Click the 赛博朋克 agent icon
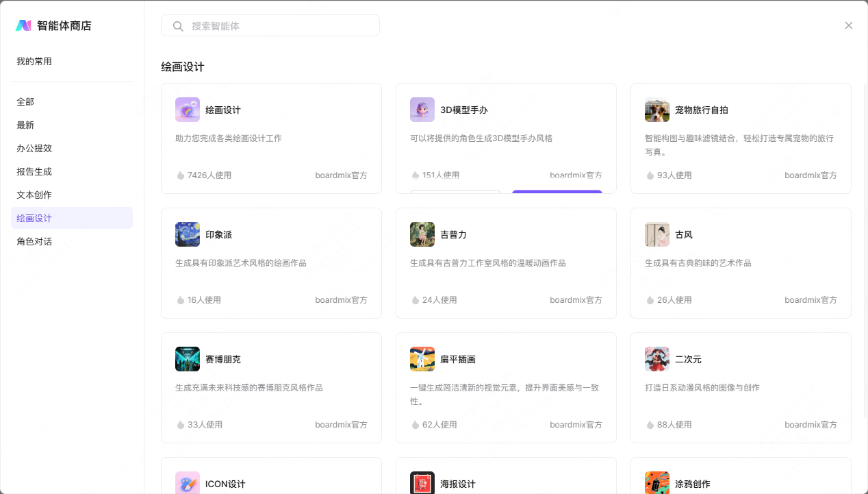This screenshot has height=494, width=868. [x=188, y=359]
